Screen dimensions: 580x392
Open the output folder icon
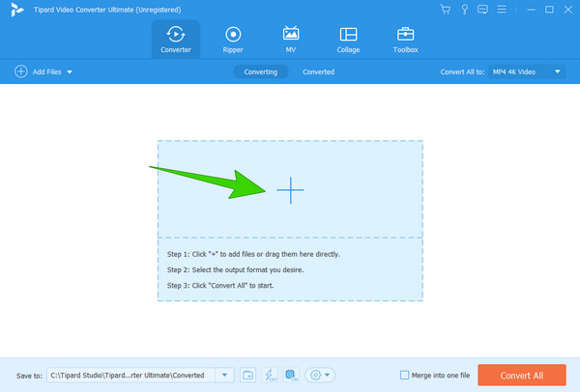(x=247, y=375)
